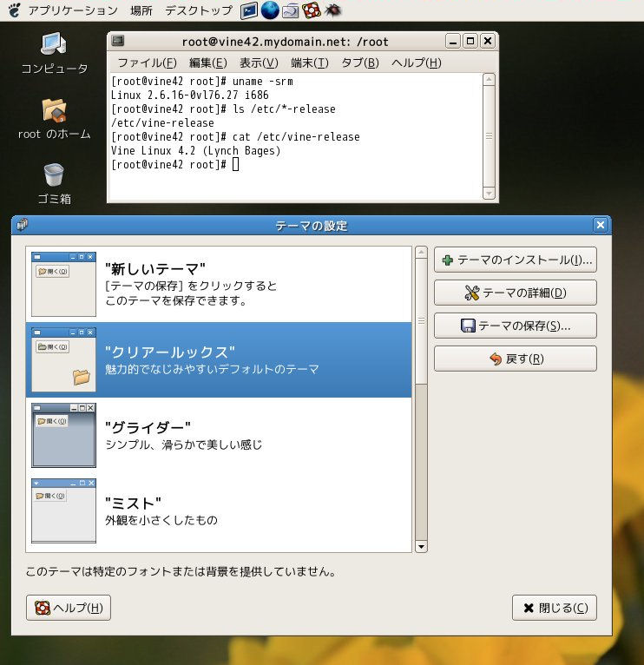Click the theme settings window titlebar icon
644x665 pixels.
tap(22, 224)
